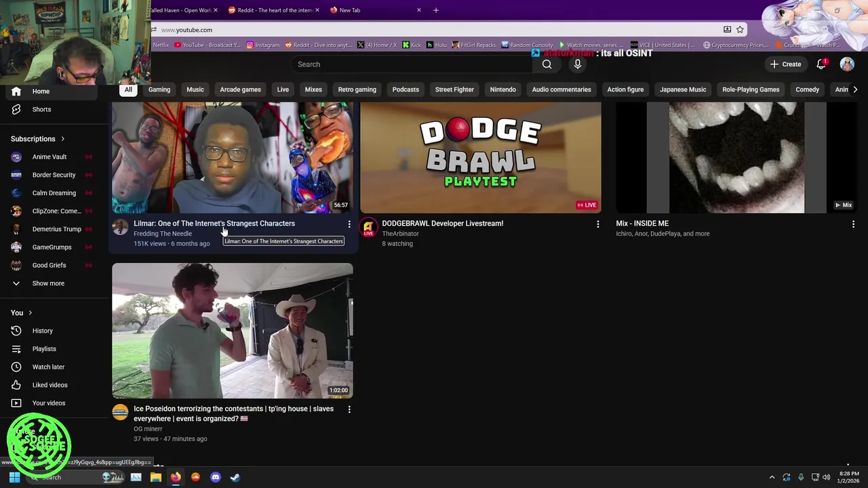Select the Music filter chip
868x488 pixels.
click(195, 89)
